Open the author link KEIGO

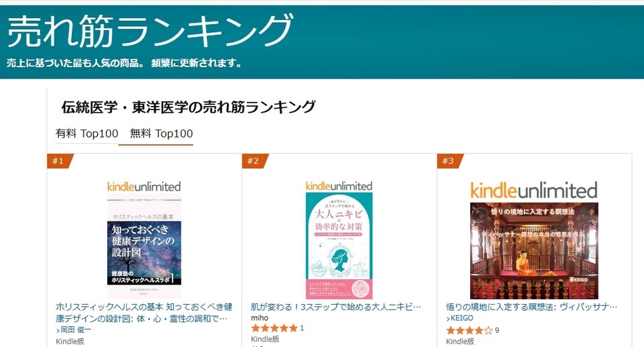460,318
